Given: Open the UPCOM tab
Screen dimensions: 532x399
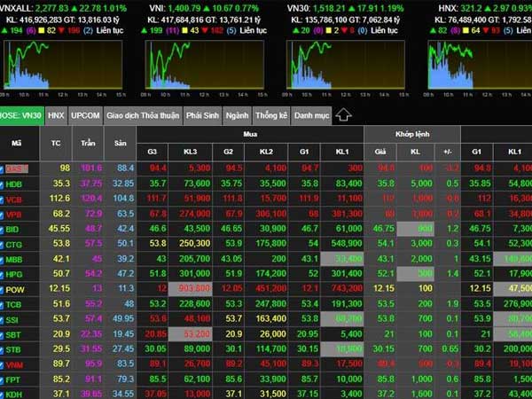Looking at the screenshot, I should [x=84, y=115].
